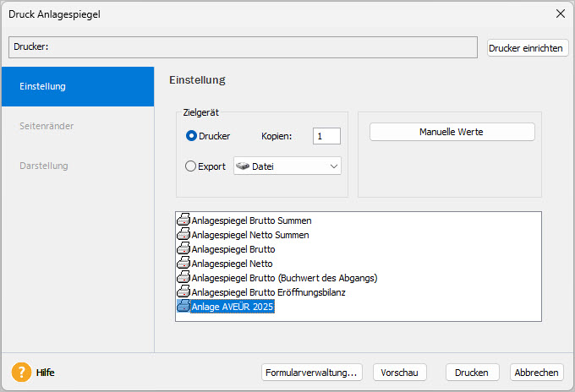Close the Druck Anlagespiegel dialog window
The width and height of the screenshot is (575, 392).
tap(559, 14)
